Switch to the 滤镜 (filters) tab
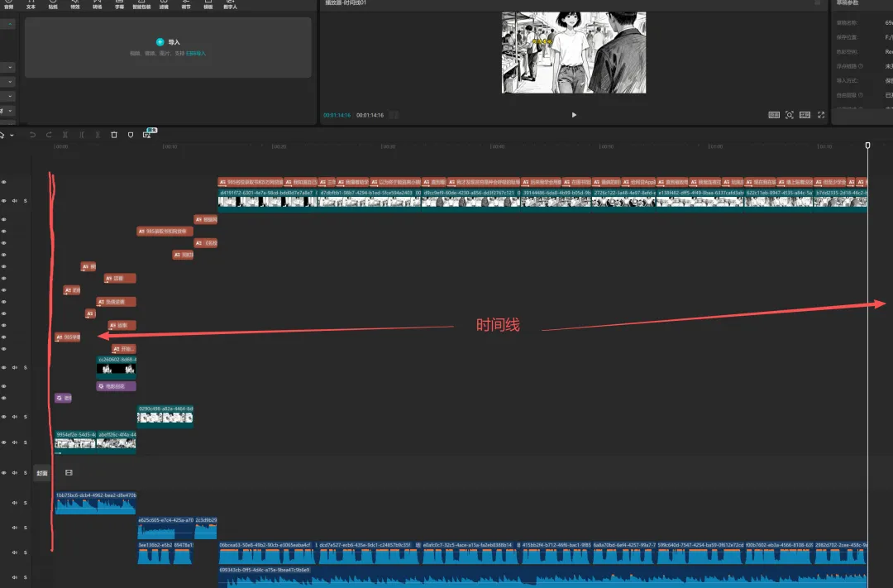893x588 pixels. 164,5
